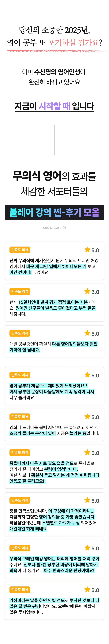Click the 5.0 rating in the '영어 공부가 처음으로' review

(x=95, y=376)
